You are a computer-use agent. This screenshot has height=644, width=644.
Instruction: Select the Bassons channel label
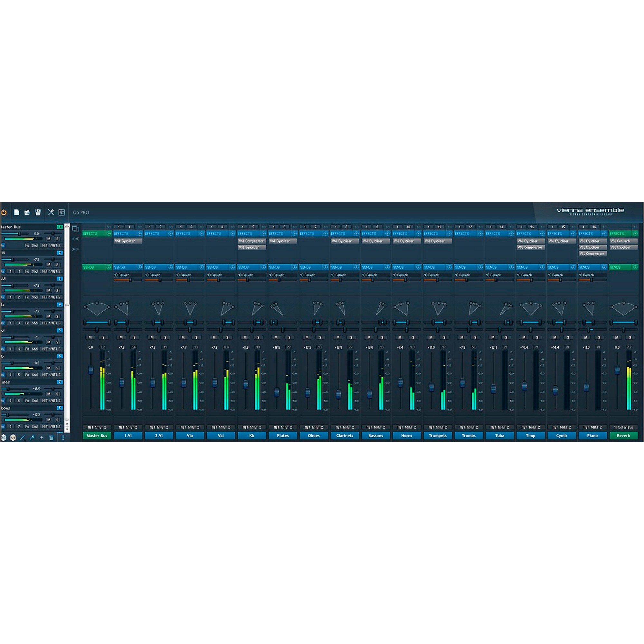[376, 435]
